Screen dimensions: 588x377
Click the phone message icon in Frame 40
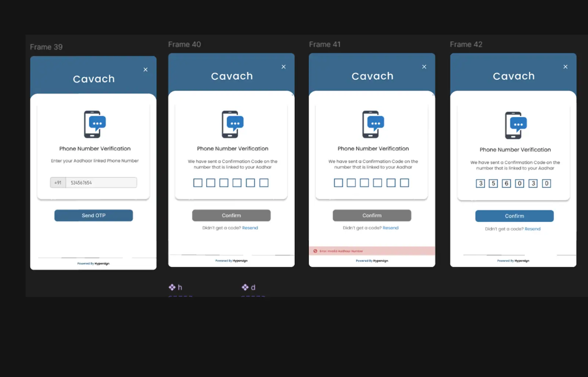click(233, 124)
